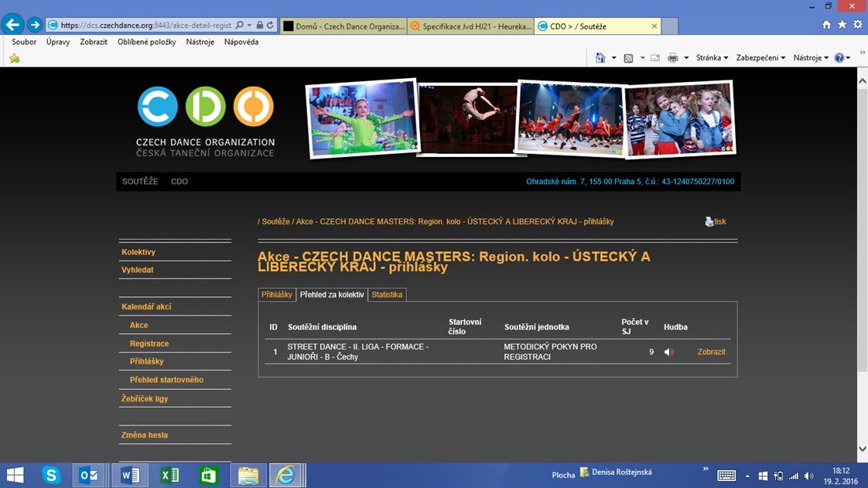The width and height of the screenshot is (868, 488).
Task: Open the Oblíbené položky menu
Action: 147,42
